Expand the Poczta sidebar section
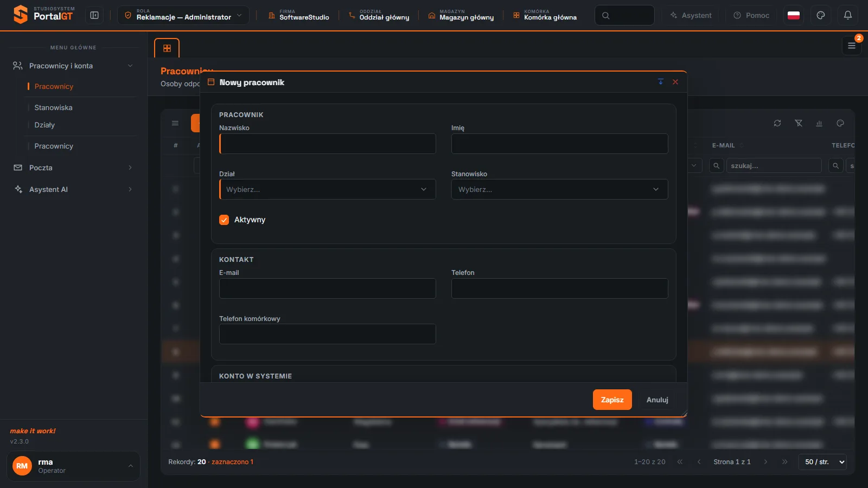868x488 pixels. 73,168
